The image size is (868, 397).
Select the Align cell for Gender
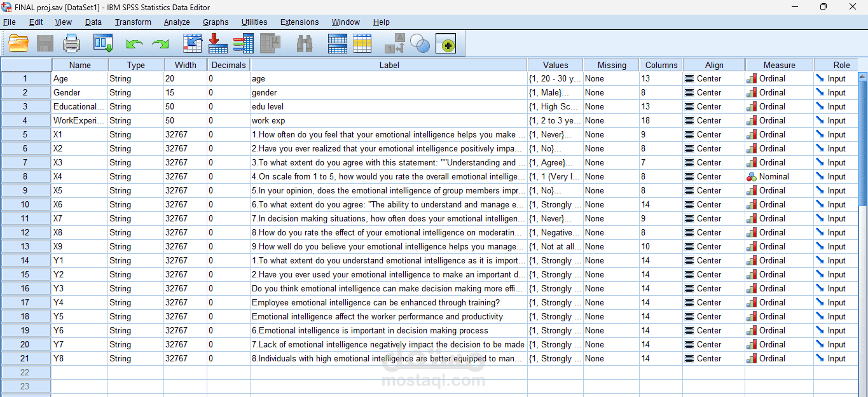point(713,92)
